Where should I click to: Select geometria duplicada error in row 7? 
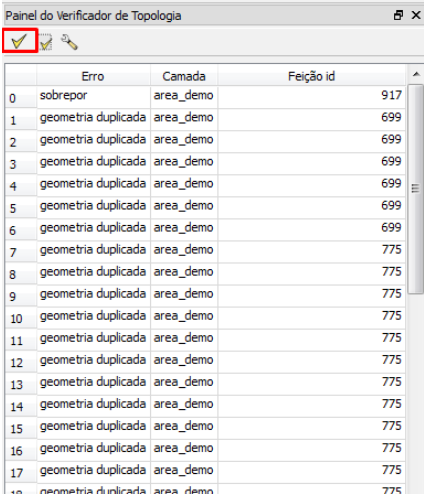coord(94,251)
